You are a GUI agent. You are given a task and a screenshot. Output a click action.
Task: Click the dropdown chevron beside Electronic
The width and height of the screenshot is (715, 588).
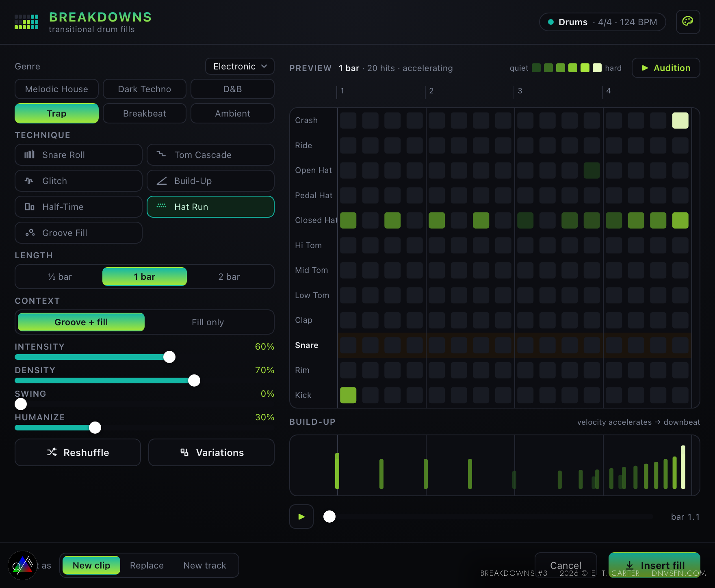click(264, 66)
